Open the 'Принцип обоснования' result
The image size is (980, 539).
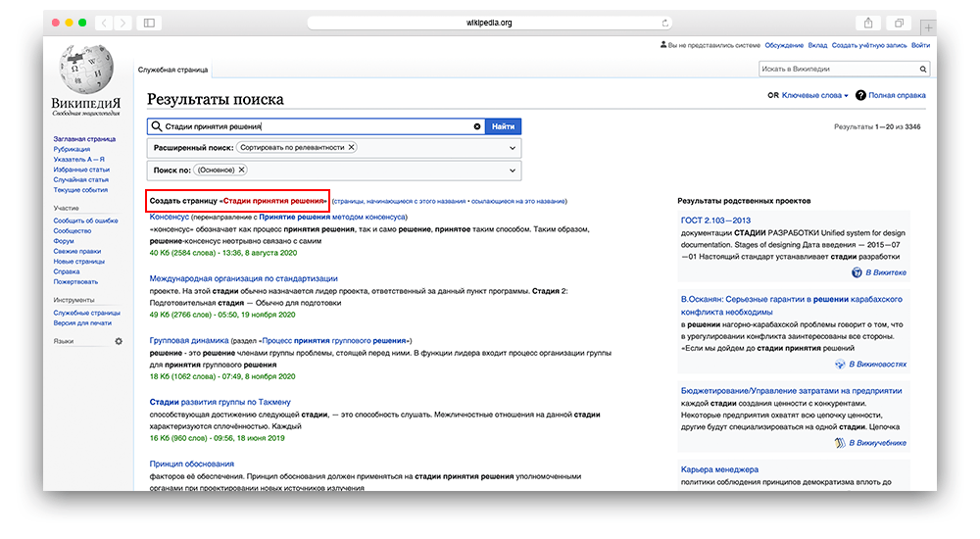[x=192, y=464]
